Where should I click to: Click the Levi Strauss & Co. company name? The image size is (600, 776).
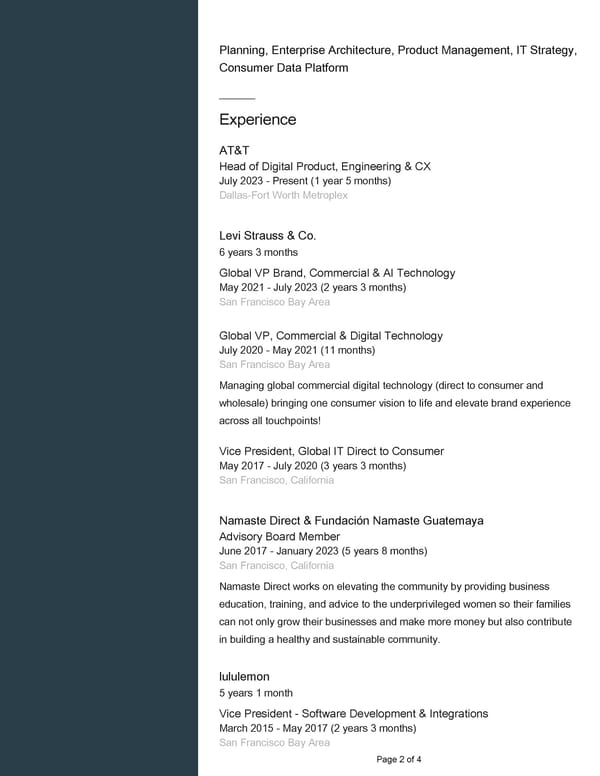267,235
